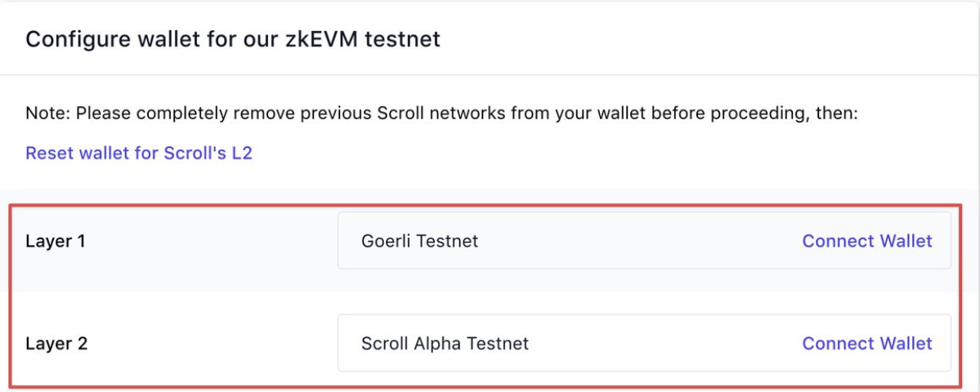Click the Layer 2 label

click(56, 343)
